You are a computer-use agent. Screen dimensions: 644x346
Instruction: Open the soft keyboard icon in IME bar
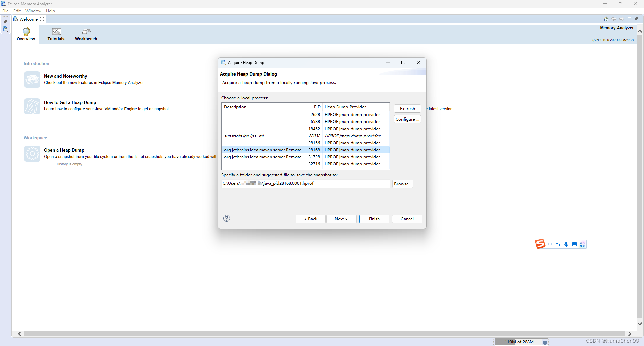click(x=574, y=244)
